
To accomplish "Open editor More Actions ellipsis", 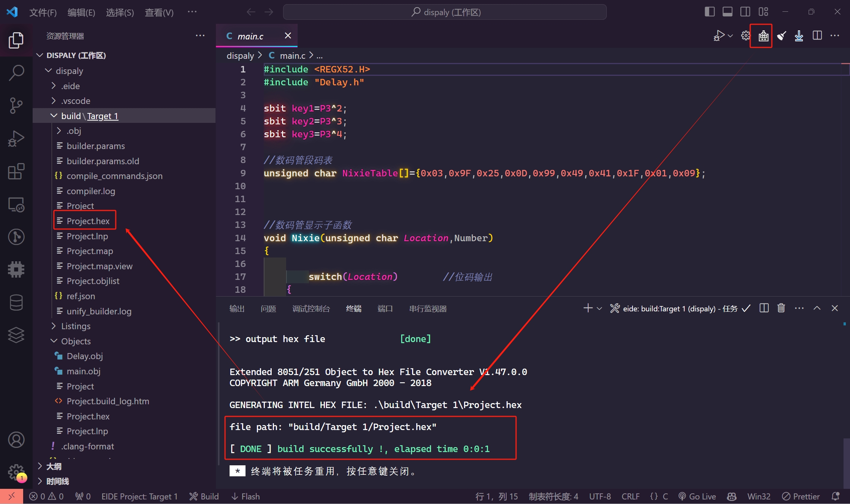I will click(x=835, y=36).
